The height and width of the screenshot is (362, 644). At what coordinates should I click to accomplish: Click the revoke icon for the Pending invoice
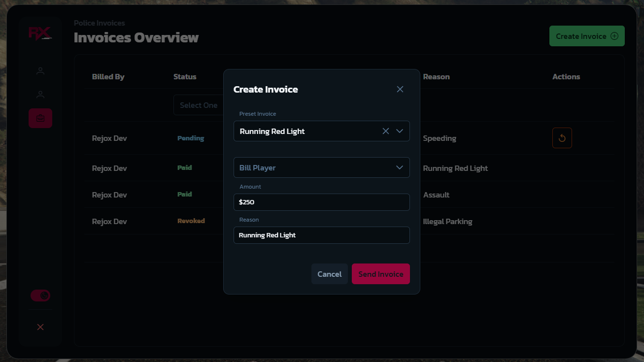[x=562, y=138]
